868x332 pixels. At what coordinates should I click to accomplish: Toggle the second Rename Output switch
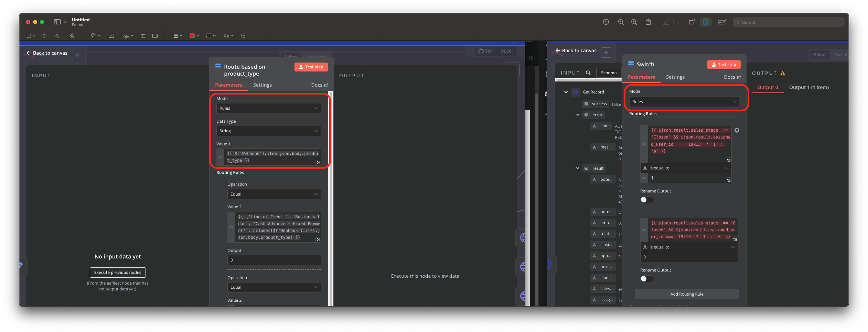(647, 279)
